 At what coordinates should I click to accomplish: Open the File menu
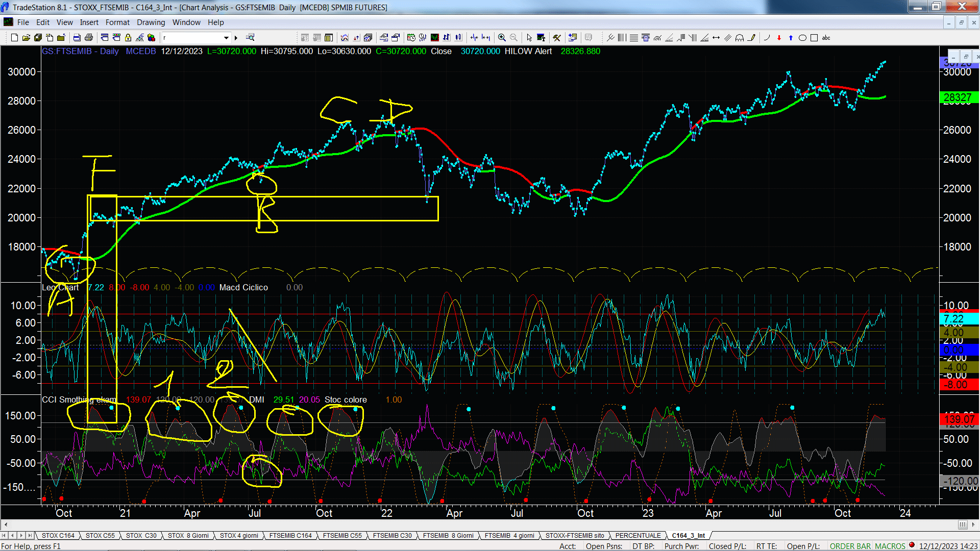pos(23,22)
